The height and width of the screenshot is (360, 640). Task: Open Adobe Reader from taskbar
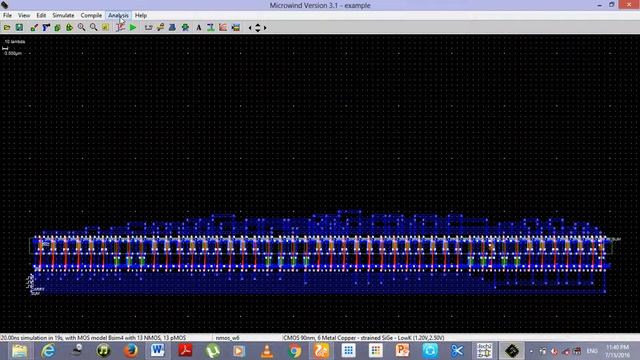tap(185, 351)
